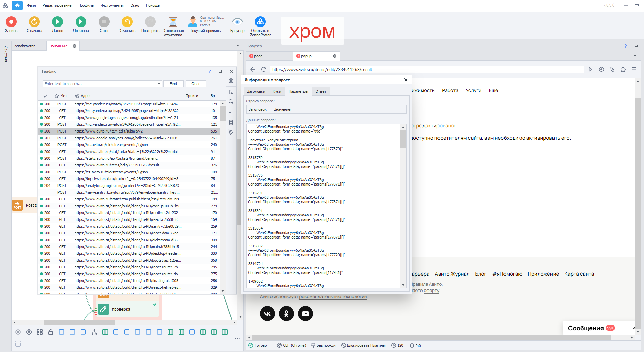Click the browser URL address field
Viewport: 644px width, 352px height.
[x=427, y=69]
